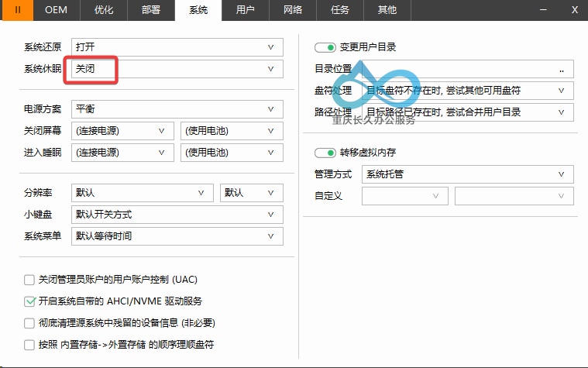Open 关闭屏幕 (连接电源) dropdown

[122, 131]
